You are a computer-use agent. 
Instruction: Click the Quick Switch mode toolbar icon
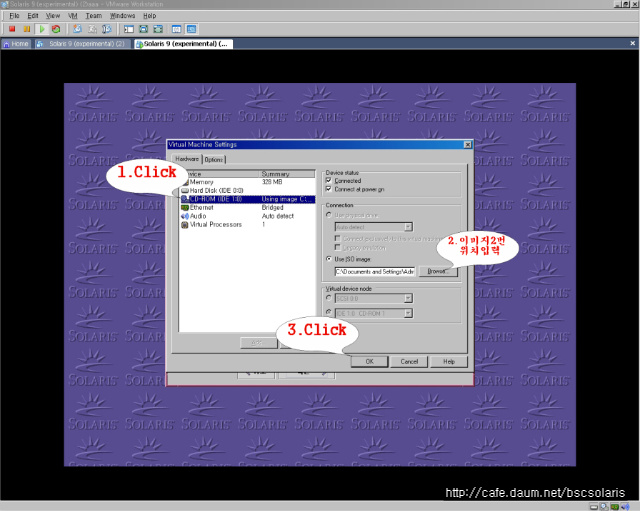144,29
